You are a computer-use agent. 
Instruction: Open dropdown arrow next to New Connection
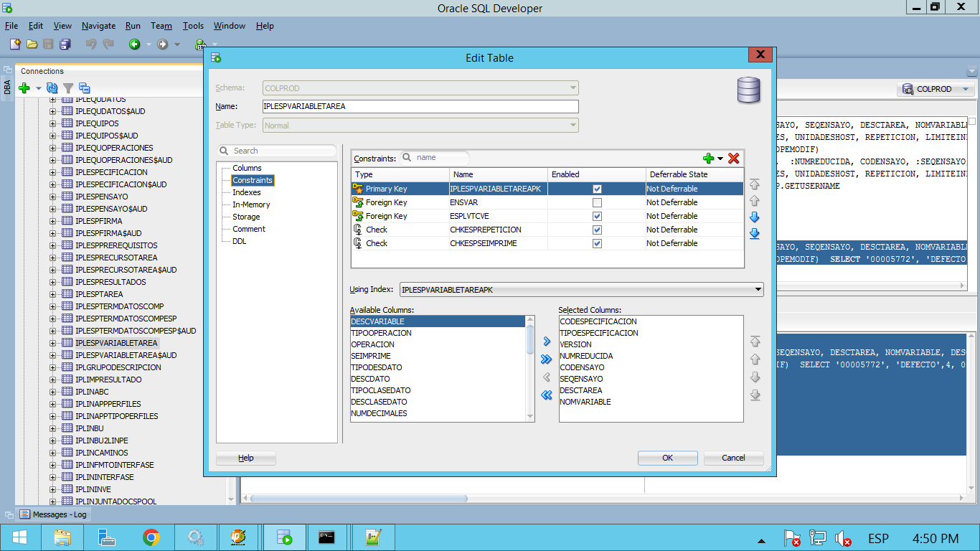click(x=38, y=88)
